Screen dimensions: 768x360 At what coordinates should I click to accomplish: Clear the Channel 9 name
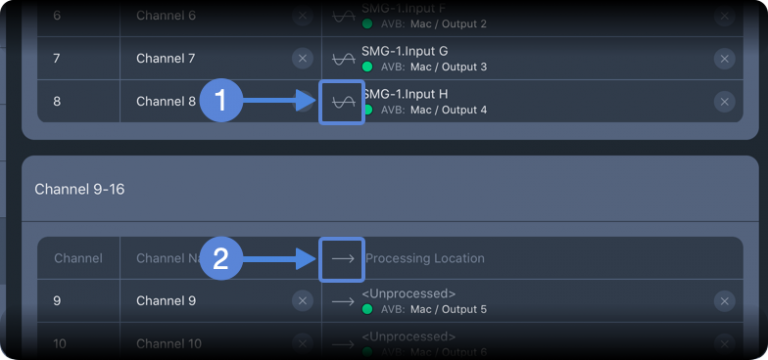[x=303, y=301]
